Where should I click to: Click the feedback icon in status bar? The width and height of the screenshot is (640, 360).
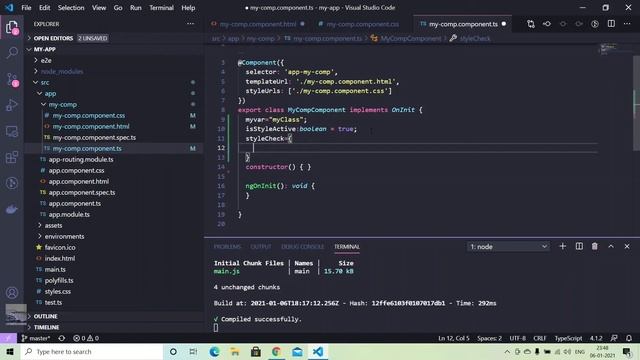614,338
